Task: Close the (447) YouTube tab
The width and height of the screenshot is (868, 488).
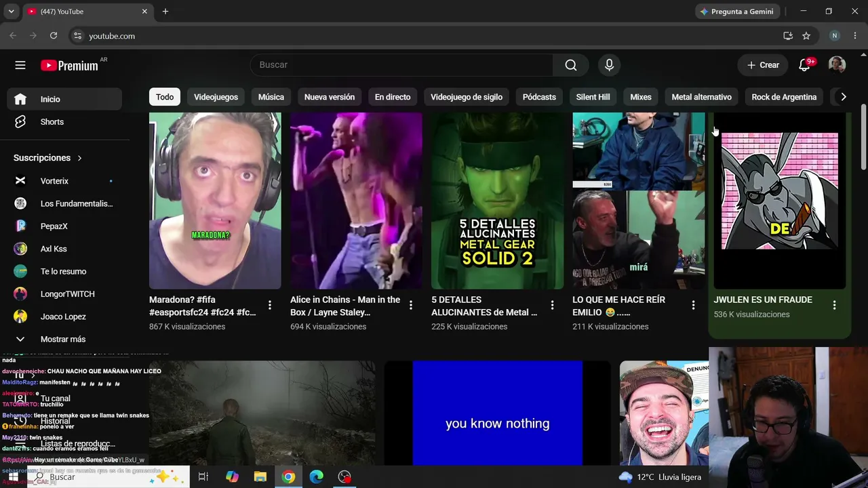Action: click(144, 12)
